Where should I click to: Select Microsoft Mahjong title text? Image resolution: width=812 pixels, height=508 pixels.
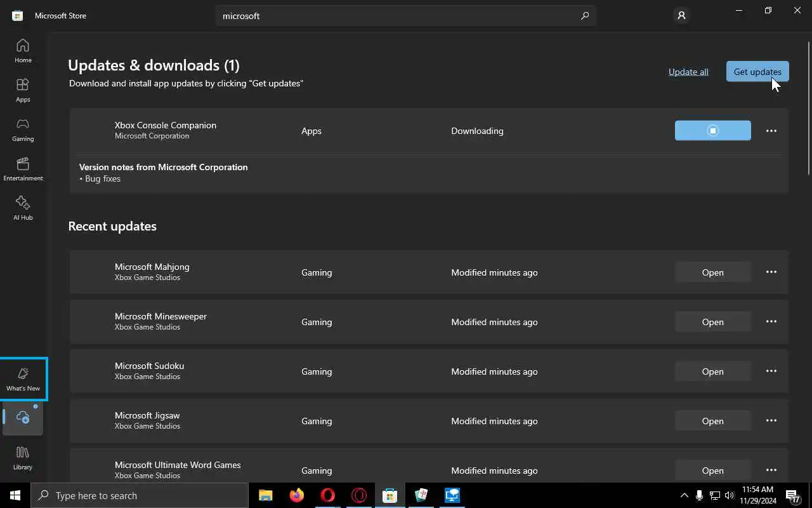tap(152, 267)
